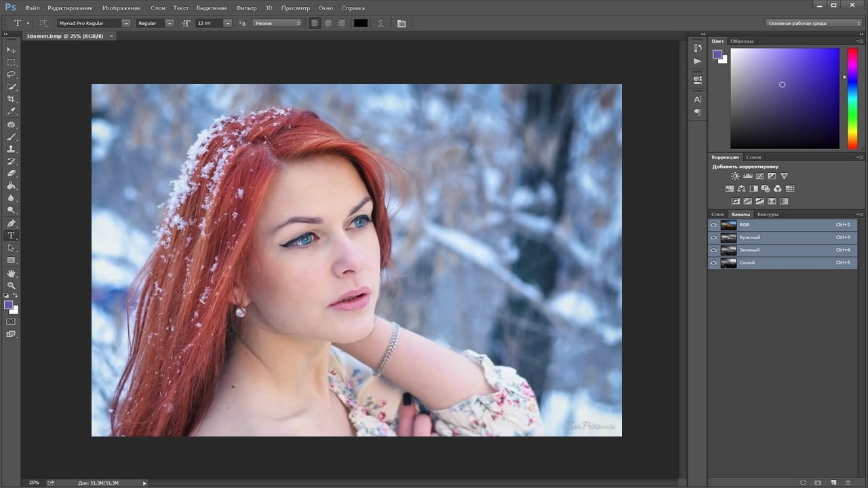
Task: Hide the RGB channel
Action: point(713,225)
